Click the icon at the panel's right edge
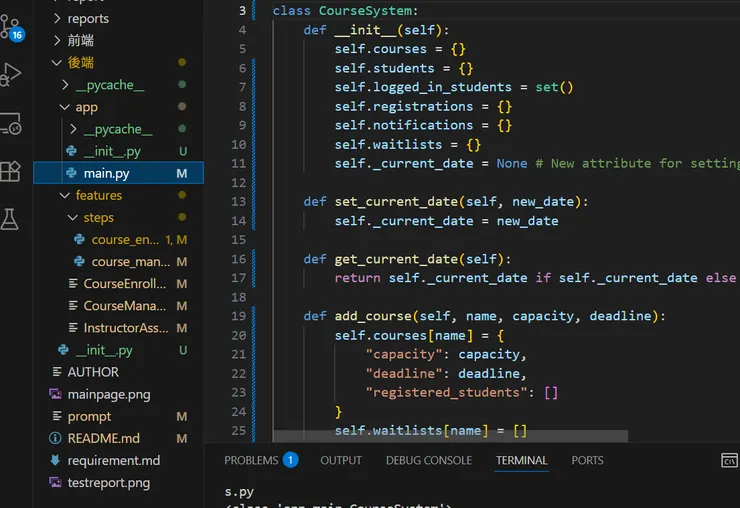 729,460
